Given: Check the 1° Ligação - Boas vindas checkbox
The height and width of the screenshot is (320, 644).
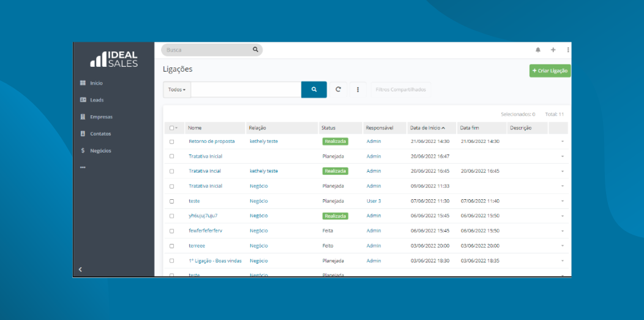Looking at the screenshot, I should 171,261.
